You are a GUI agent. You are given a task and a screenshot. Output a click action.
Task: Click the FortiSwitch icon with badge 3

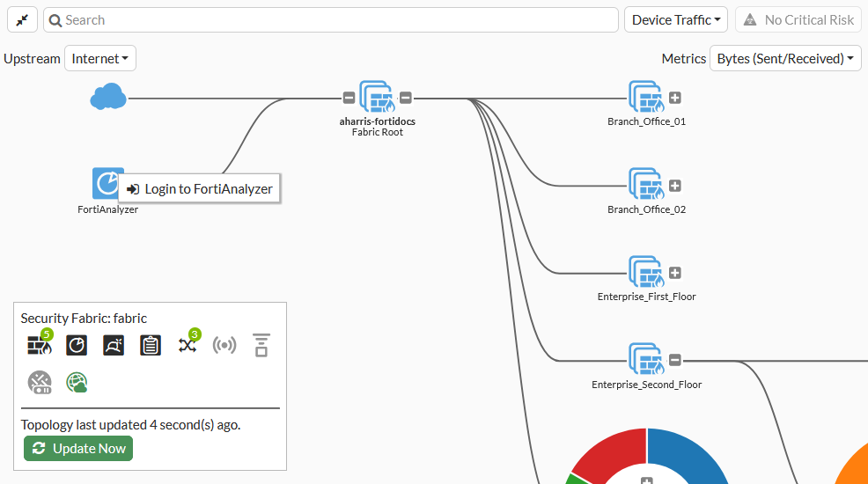(188, 345)
